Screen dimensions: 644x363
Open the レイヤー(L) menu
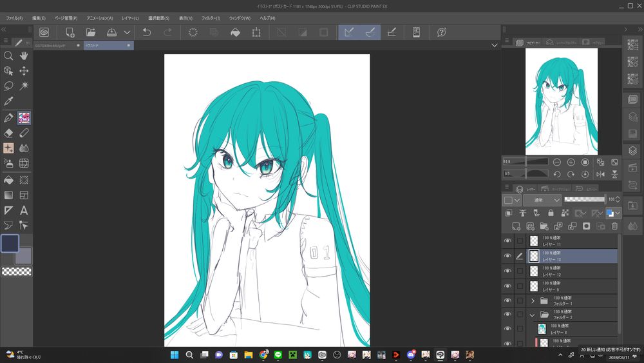(130, 18)
